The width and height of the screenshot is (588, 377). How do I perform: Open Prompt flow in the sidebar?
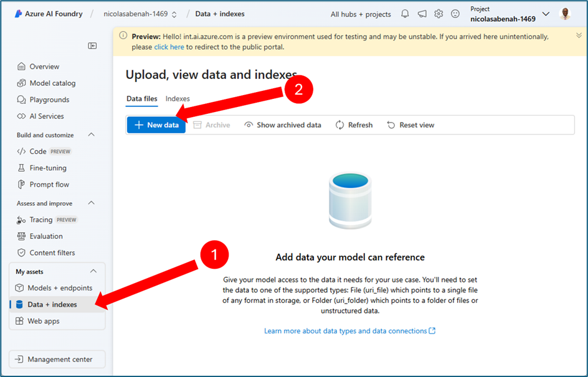[49, 184]
